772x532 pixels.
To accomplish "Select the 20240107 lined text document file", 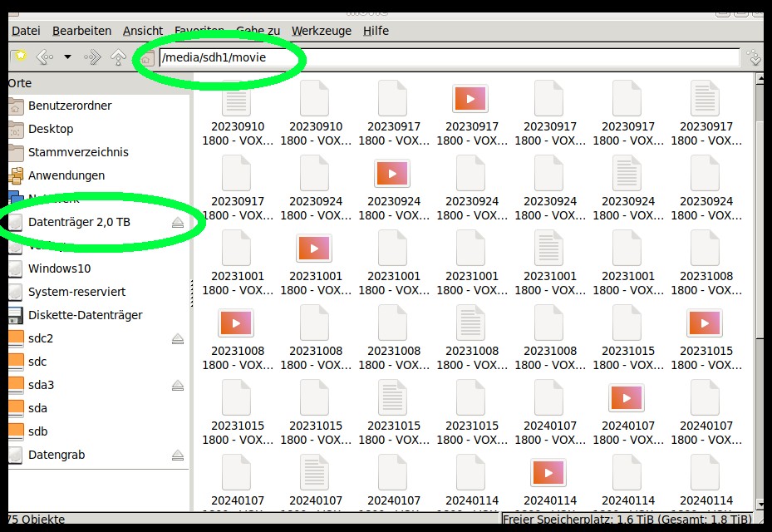I will (314, 473).
